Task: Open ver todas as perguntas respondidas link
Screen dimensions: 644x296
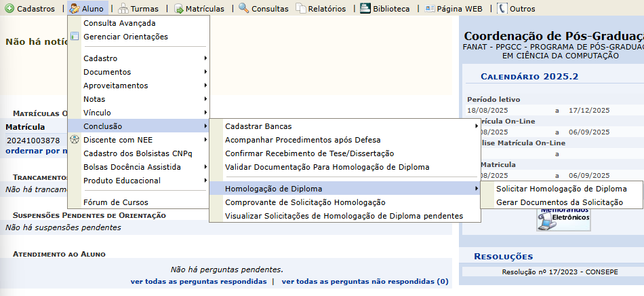Action: [x=199, y=281]
